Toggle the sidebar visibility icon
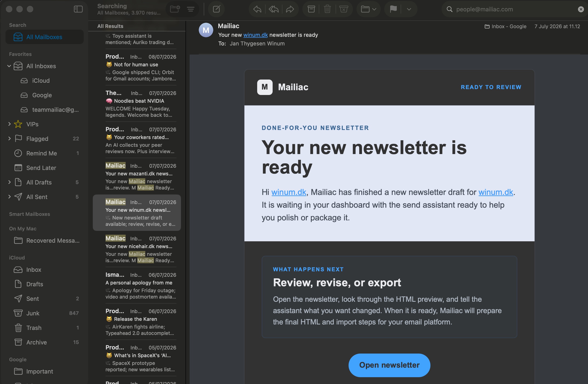This screenshot has height=384, width=588. coord(78,9)
